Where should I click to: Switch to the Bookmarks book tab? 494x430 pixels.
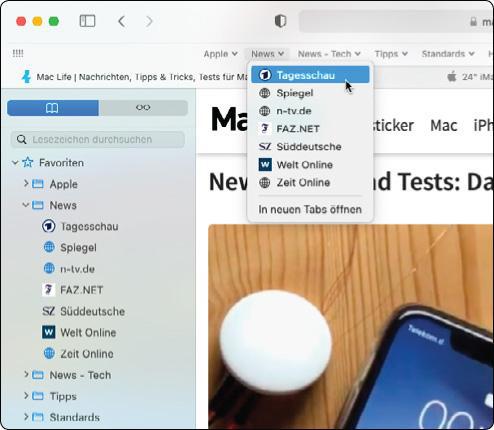click(x=53, y=108)
